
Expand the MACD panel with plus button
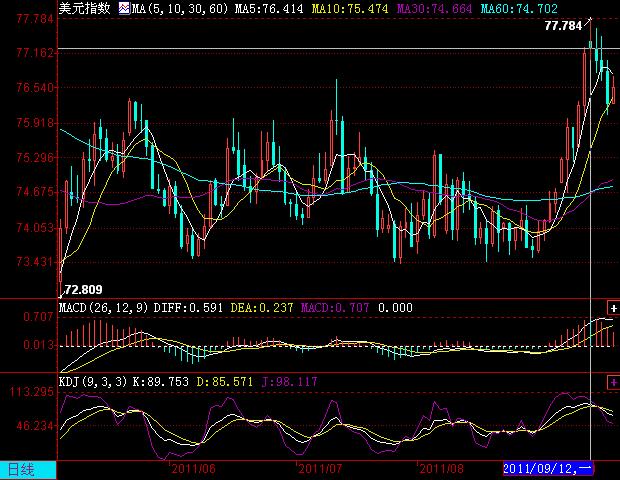pyautogui.click(x=613, y=308)
